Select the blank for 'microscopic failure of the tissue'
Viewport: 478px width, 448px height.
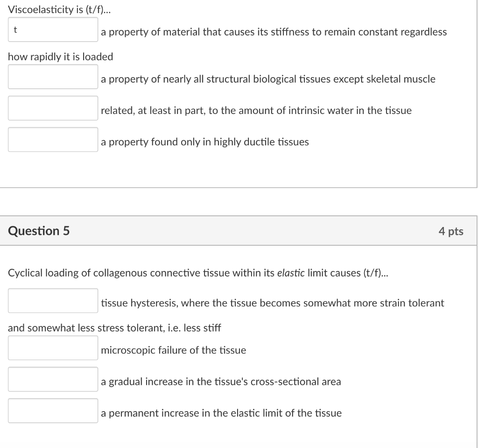click(x=52, y=348)
